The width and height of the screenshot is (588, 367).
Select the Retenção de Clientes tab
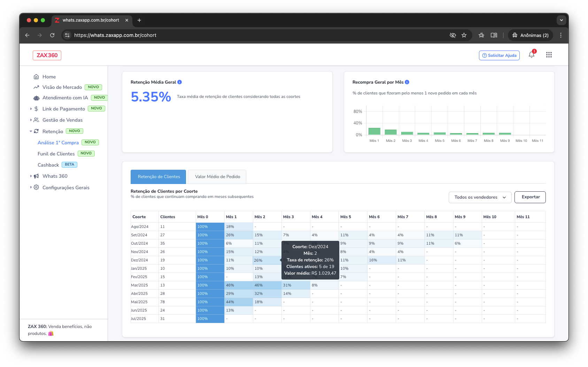click(159, 177)
